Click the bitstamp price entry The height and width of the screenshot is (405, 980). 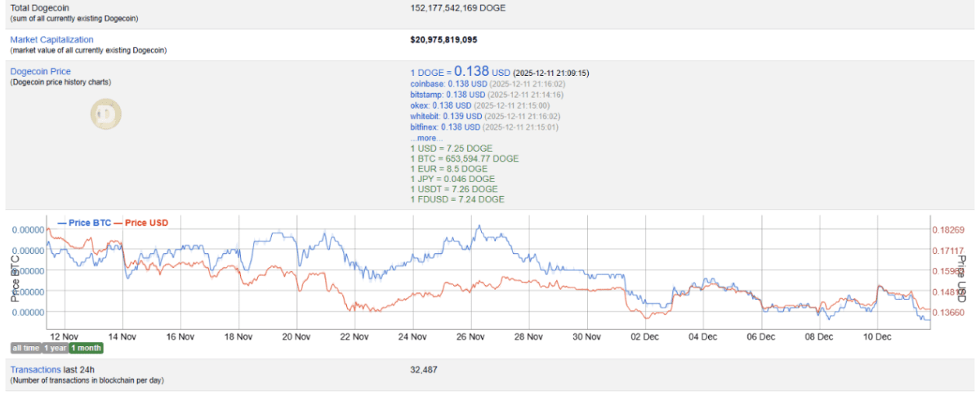coord(441,95)
